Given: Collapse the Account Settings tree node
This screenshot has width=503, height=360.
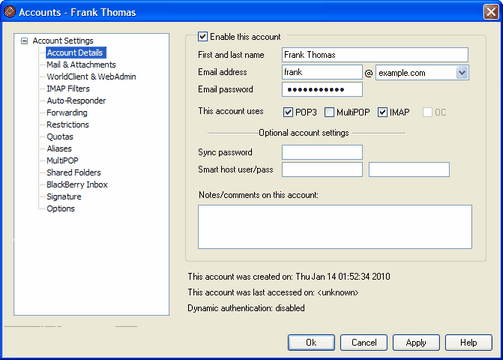Looking at the screenshot, I should click(x=24, y=41).
